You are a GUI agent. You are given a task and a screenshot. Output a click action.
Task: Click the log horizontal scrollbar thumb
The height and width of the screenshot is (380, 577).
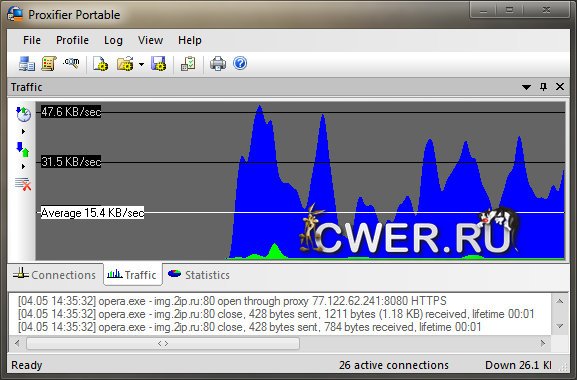pos(163,344)
